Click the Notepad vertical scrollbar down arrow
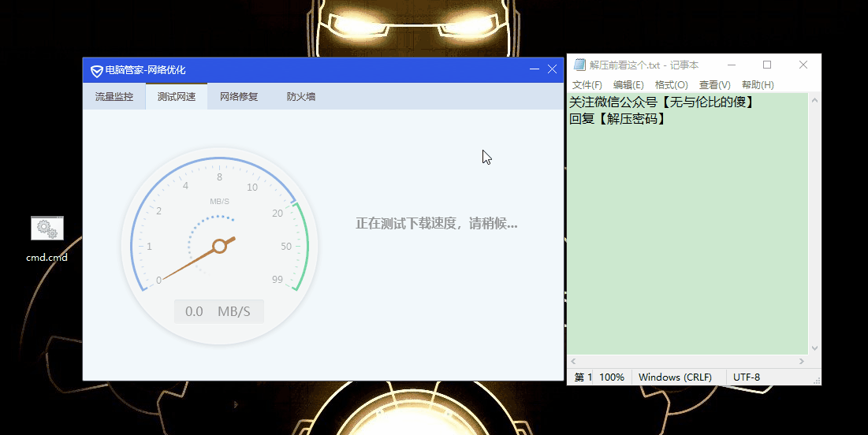868x435 pixels. coord(814,348)
